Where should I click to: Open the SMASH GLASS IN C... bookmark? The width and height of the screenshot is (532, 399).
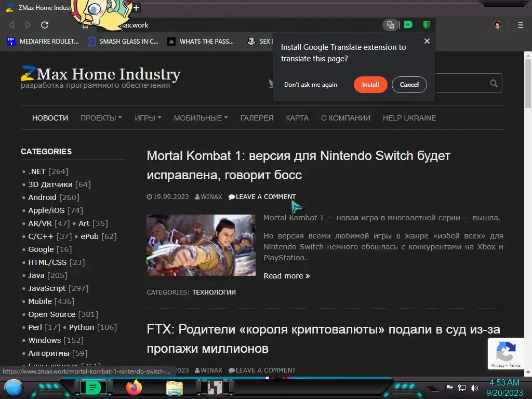click(x=123, y=42)
